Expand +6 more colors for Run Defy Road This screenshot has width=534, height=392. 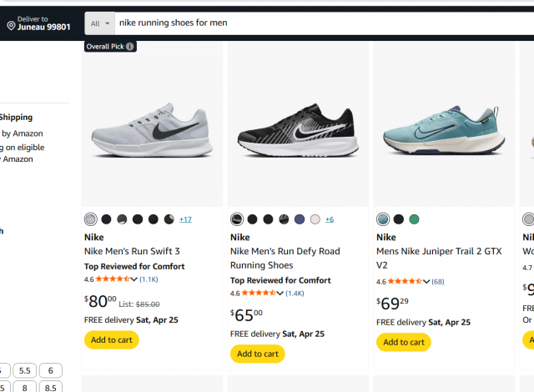point(330,219)
